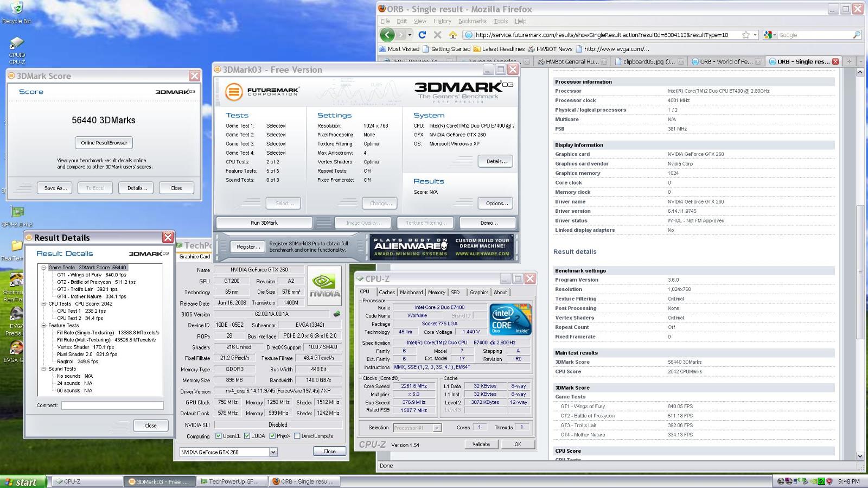Open the Processor #1 selection dropdown in CPU-Z
The width and height of the screenshot is (868, 488).
tap(437, 428)
